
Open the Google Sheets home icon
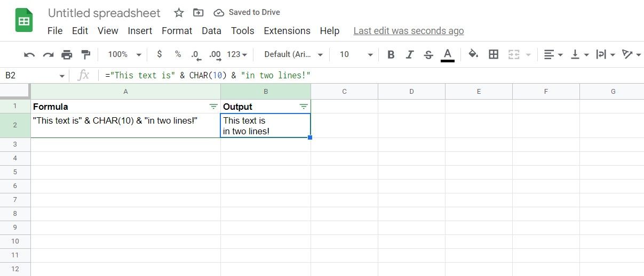24,21
